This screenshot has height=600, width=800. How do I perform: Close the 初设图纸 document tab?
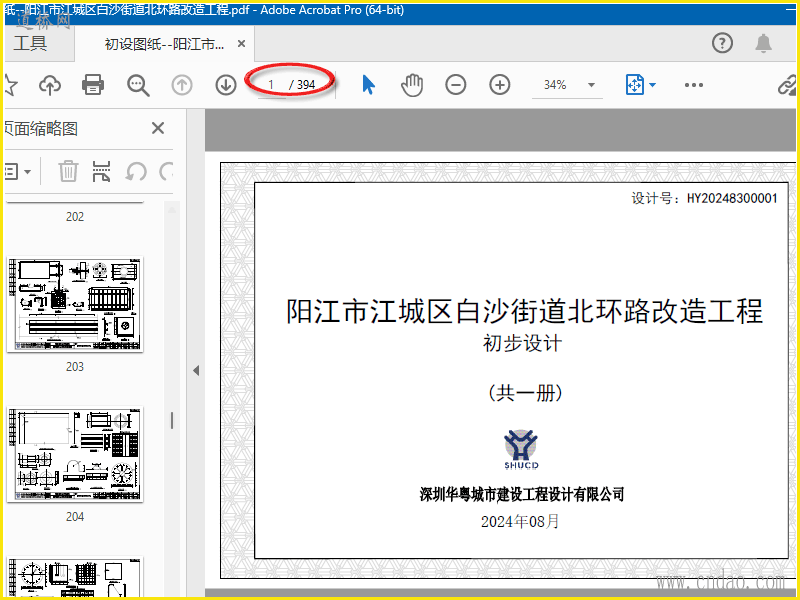(x=242, y=44)
